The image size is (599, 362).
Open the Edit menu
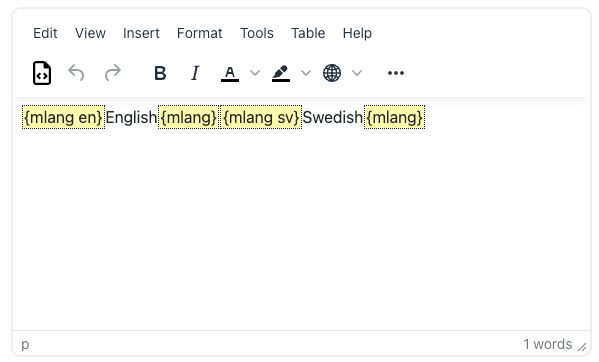(45, 33)
